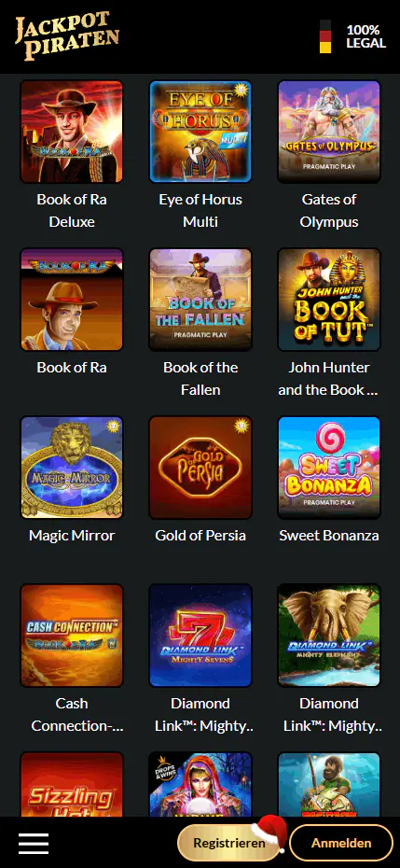Open the hamburger menu icon
This screenshot has height=868, width=400.
(x=34, y=844)
